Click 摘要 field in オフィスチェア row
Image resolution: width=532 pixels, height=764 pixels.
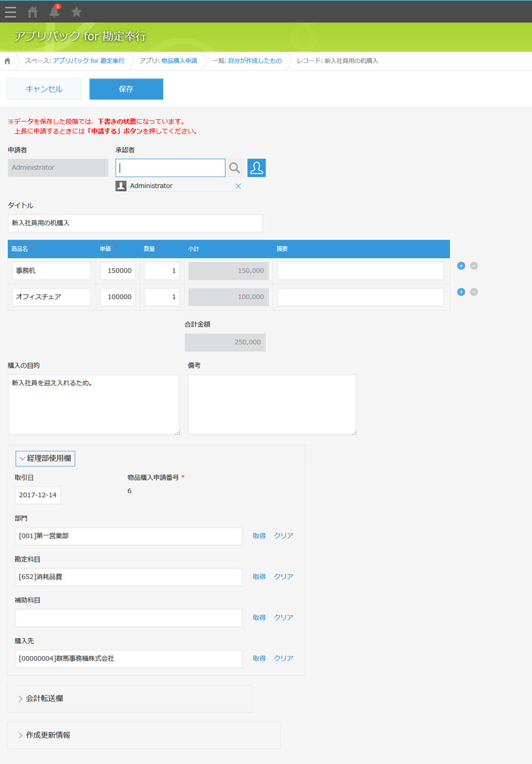360,297
